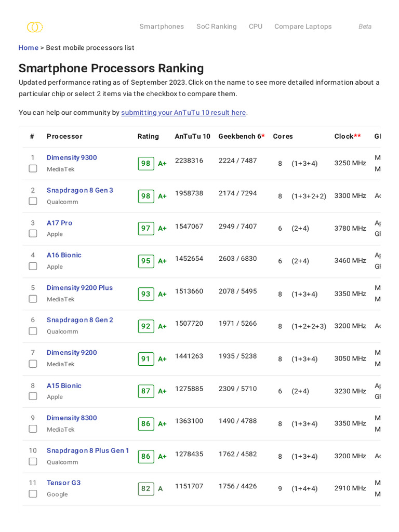
Task: Open the Smartphones menu item
Action: click(162, 26)
